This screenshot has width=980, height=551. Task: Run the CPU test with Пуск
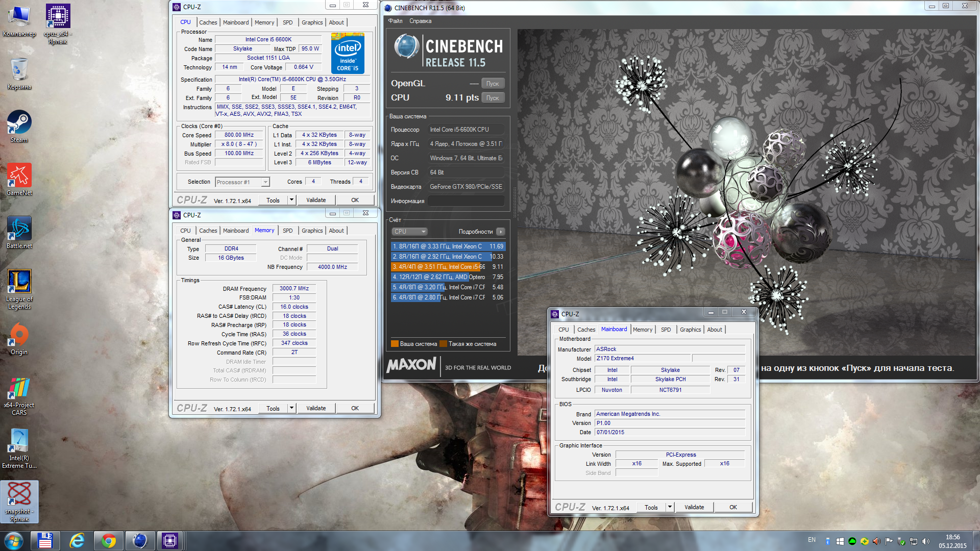tap(493, 98)
